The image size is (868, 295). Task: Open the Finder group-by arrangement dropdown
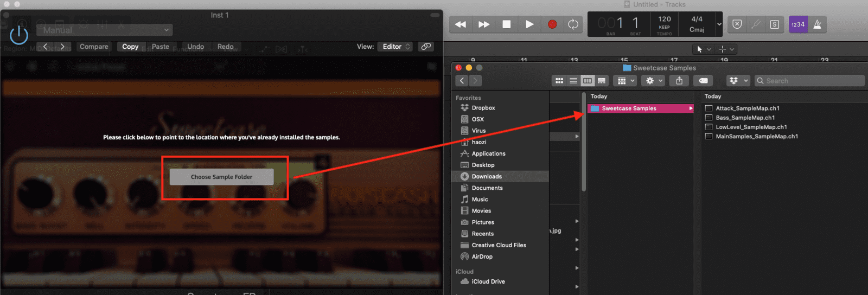[x=626, y=81]
